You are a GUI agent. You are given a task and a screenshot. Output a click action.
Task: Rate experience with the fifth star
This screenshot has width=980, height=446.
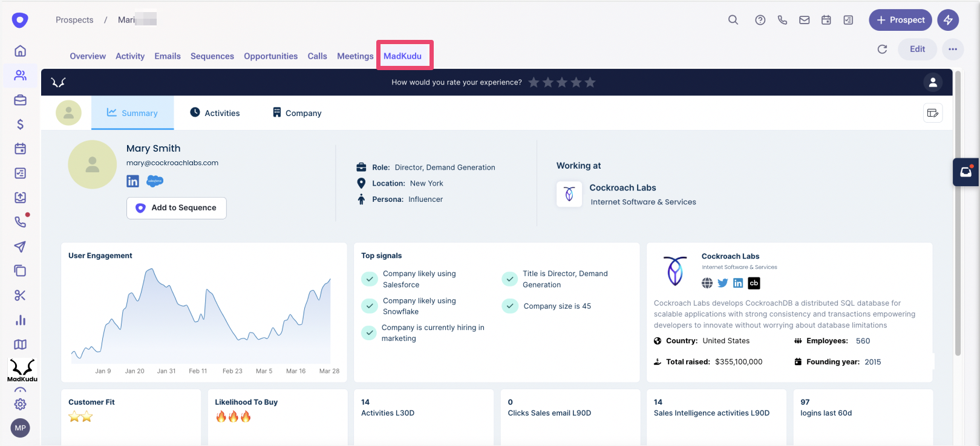coord(590,82)
